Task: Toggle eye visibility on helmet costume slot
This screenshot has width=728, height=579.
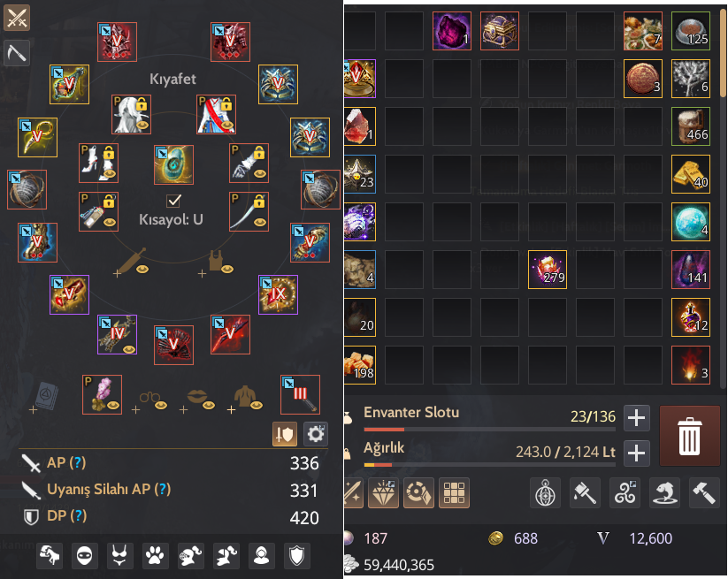Action: pos(142,125)
